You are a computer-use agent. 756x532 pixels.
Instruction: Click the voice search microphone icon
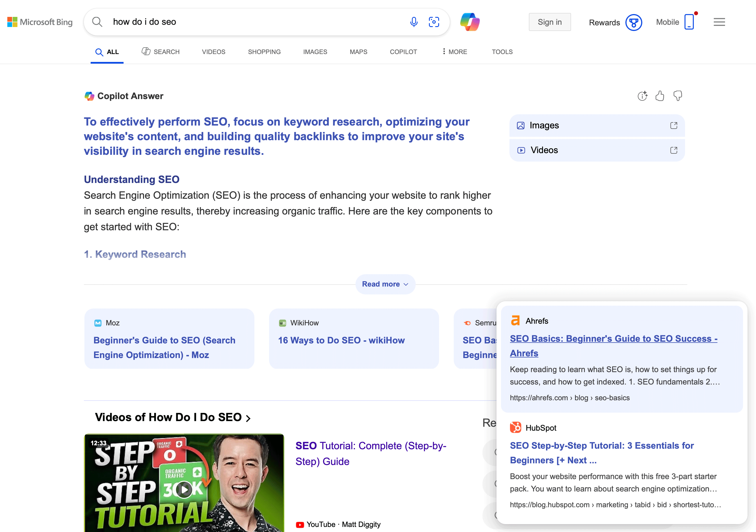pos(414,22)
